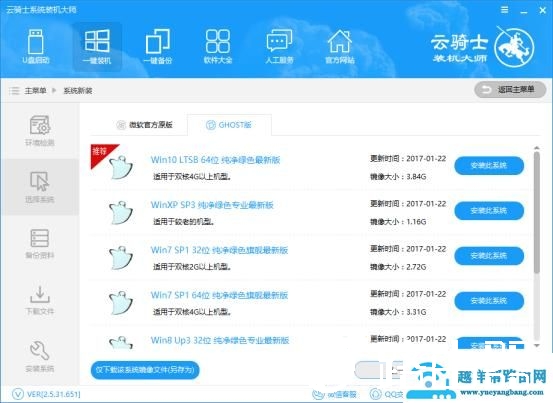Click the scrollbar up arrow
Image resolution: width=553 pixels, height=403 pixels.
pos(536,148)
